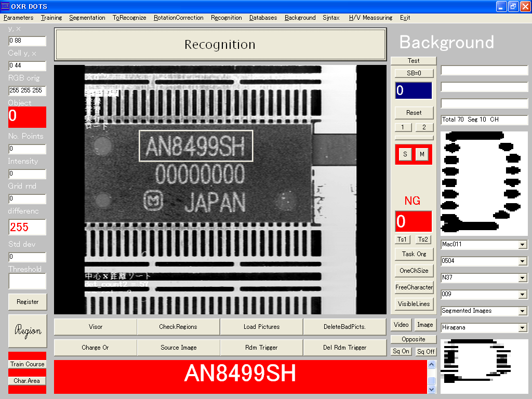Click the Cell y, x input field
Screen dimensions: 532x399
point(27,65)
